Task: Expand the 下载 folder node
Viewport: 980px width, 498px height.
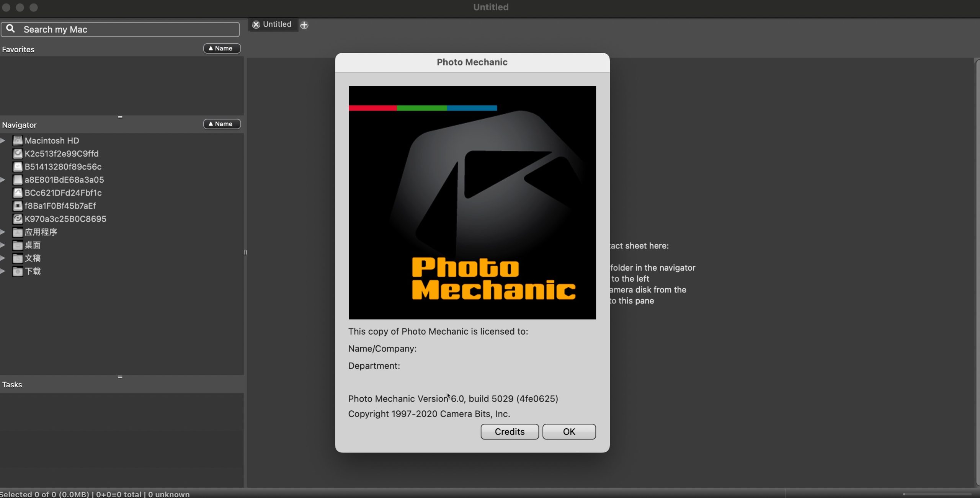Action: click(x=3, y=271)
